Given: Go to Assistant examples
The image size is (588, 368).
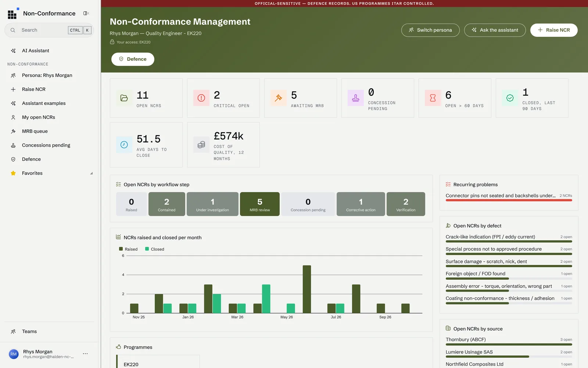Looking at the screenshot, I should [x=50, y=103].
